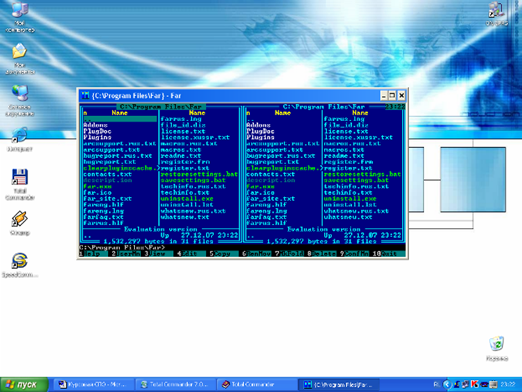
Task: Launch the Total Commander floppy icon
Action: pos(20,184)
